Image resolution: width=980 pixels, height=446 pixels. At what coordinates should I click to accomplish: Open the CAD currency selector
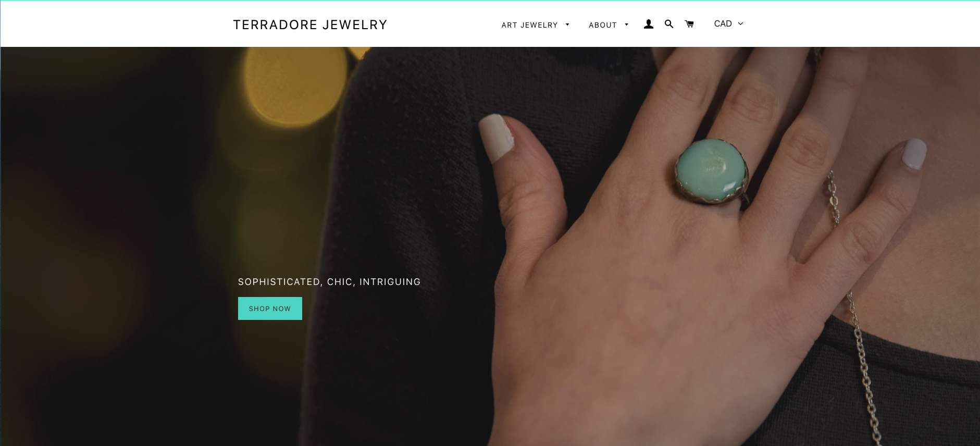coord(728,24)
